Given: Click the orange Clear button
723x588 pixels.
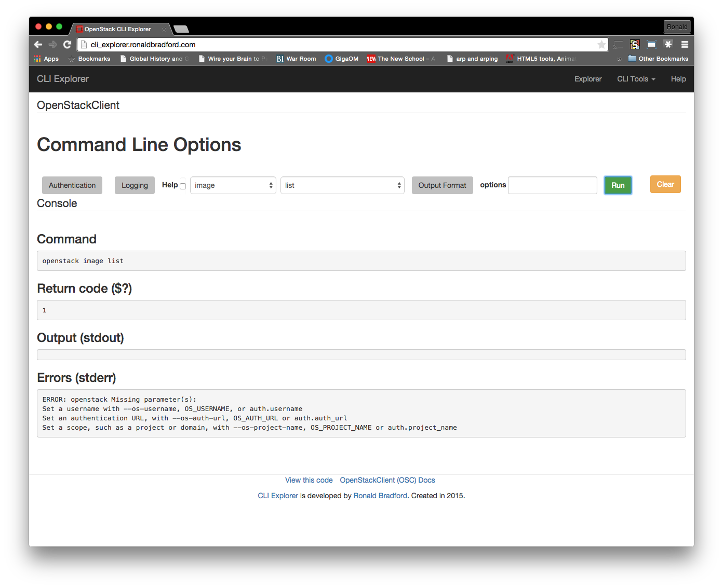Looking at the screenshot, I should (x=665, y=184).
